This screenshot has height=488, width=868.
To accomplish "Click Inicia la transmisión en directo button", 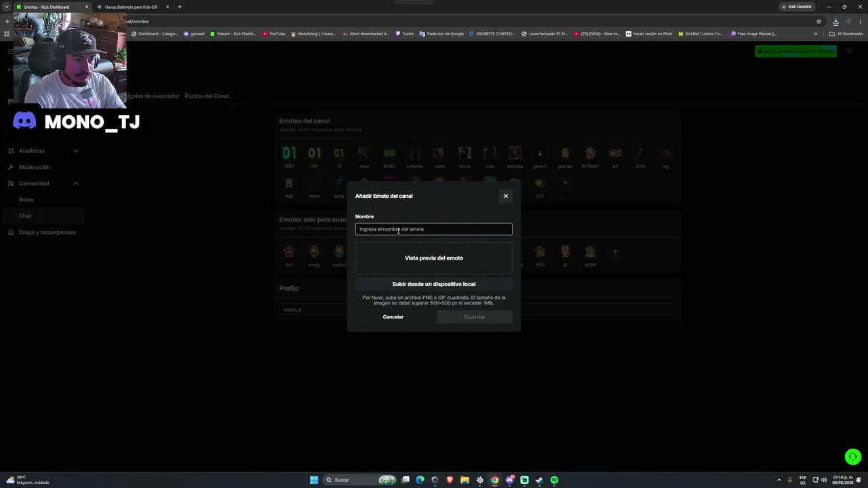I will click(795, 52).
